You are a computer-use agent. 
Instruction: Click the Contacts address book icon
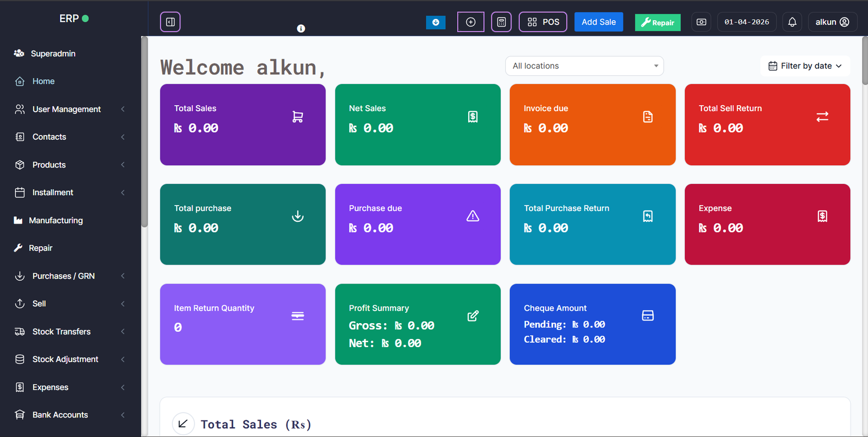point(20,137)
